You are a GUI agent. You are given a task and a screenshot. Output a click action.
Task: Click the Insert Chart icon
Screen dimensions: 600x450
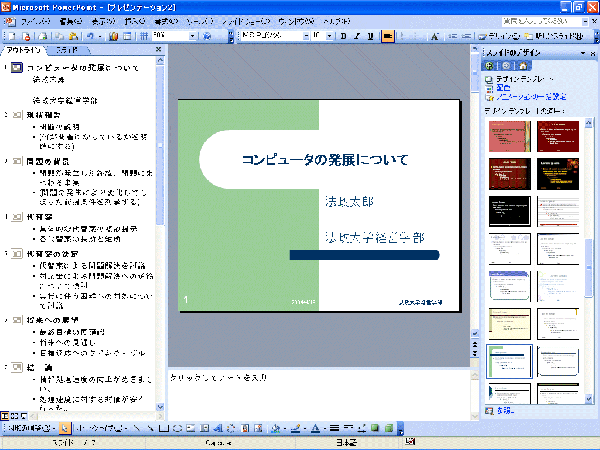113,36
